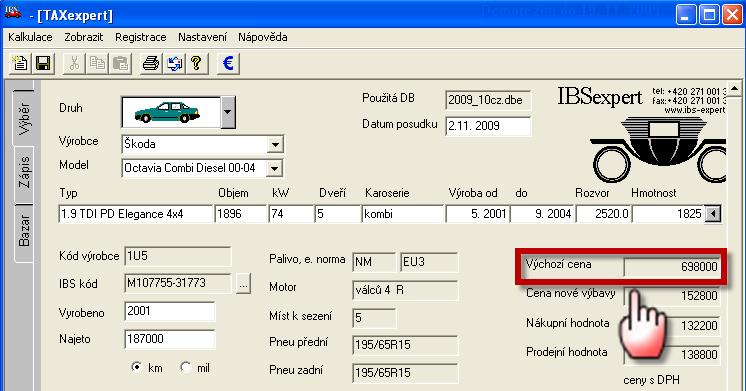Click the Pneu přední field 195/65R15
The height and width of the screenshot is (391, 746).
tap(405, 345)
